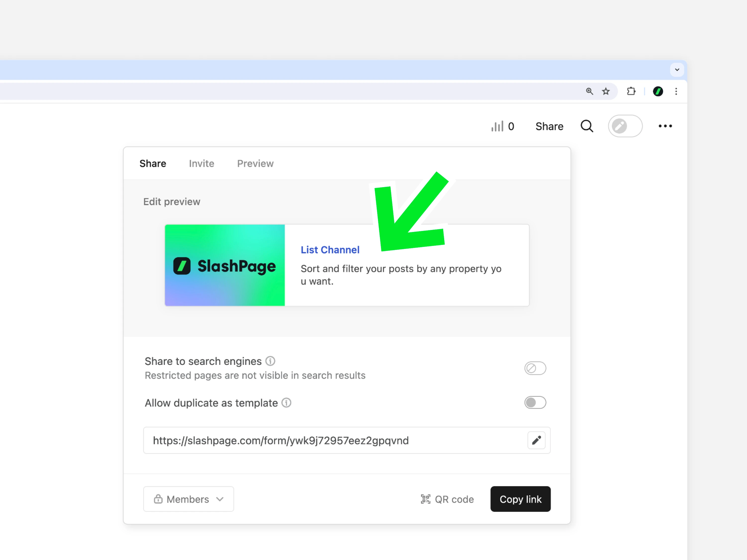This screenshot has height=560, width=747.
Task: Open browser extensions puzzle icon
Action: coord(631,91)
